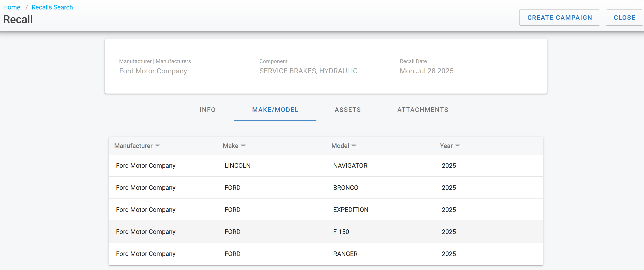The height and width of the screenshot is (270, 644).
Task: Click the Manufacturer column filter icon
Action: 157,146
